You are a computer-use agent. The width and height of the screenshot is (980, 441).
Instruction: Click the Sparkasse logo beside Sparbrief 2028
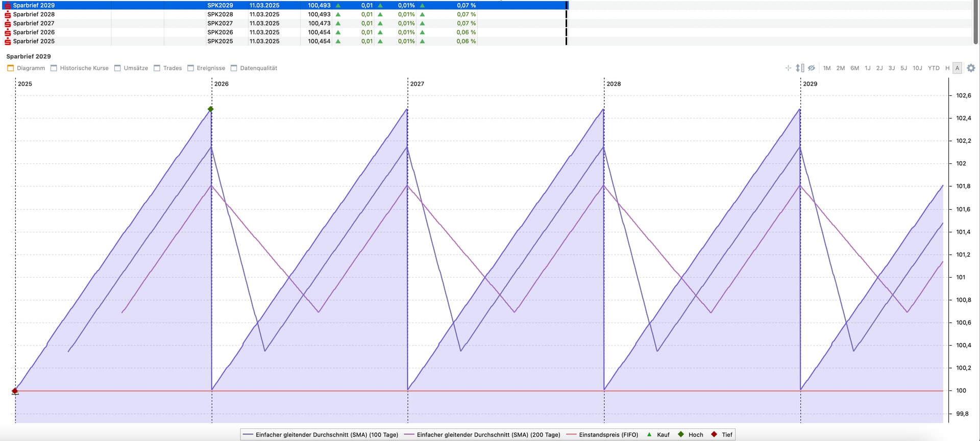point(8,15)
